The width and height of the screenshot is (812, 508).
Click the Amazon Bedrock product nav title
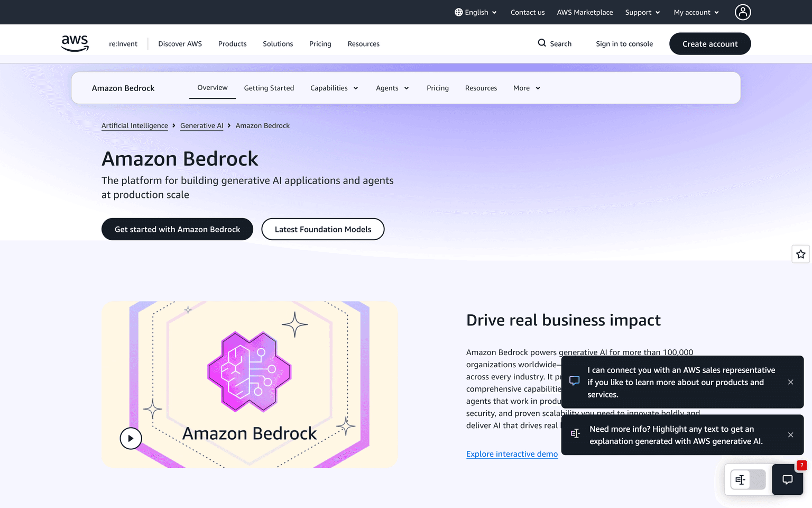[x=123, y=88]
